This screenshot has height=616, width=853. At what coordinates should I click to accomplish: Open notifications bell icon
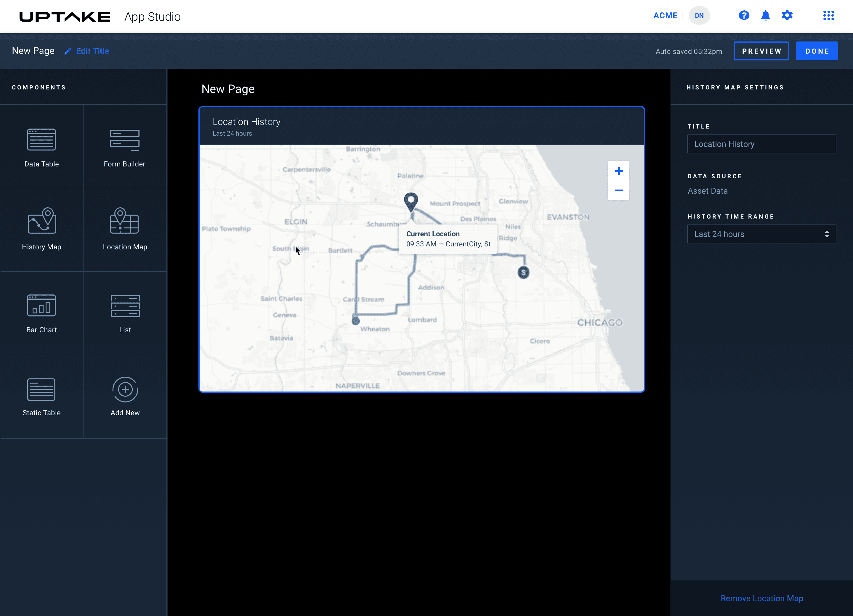click(x=765, y=15)
